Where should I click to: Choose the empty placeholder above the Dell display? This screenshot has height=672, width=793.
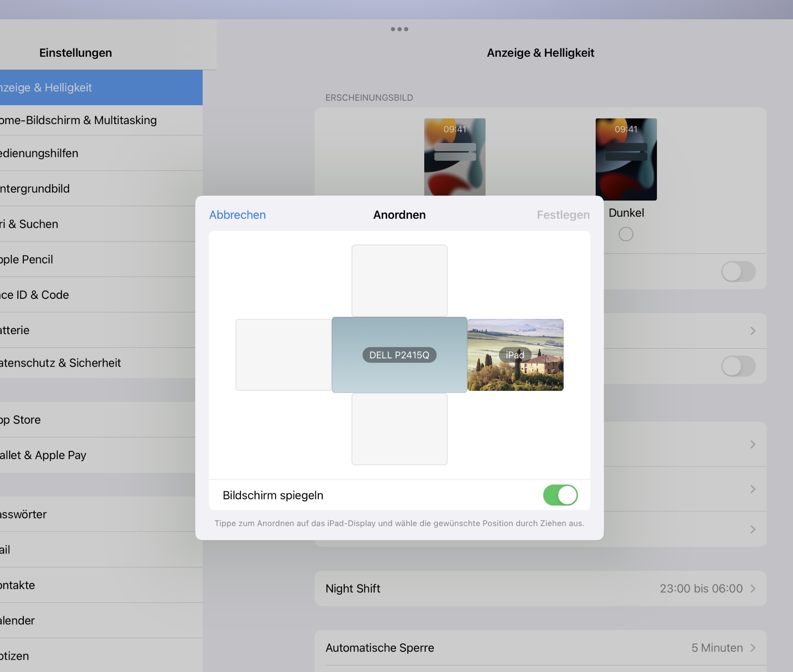[399, 280]
